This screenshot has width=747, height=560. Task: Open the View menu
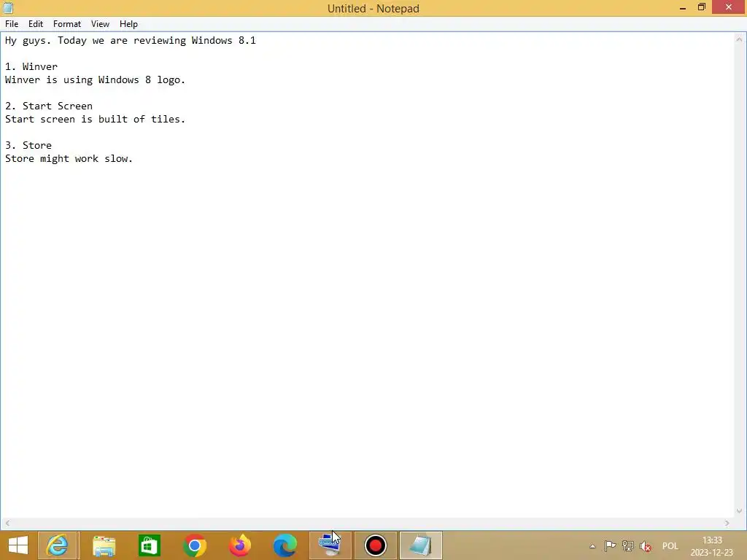coord(100,24)
